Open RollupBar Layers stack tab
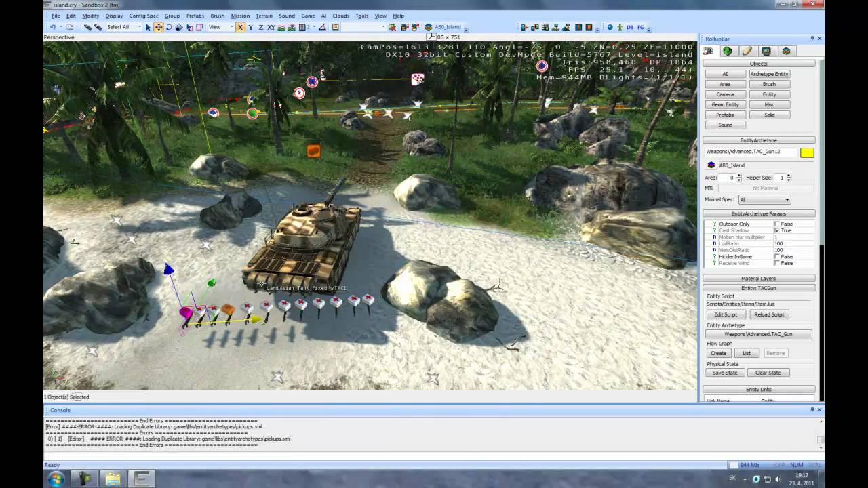Viewport: 868px width, 488px height. [x=786, y=51]
